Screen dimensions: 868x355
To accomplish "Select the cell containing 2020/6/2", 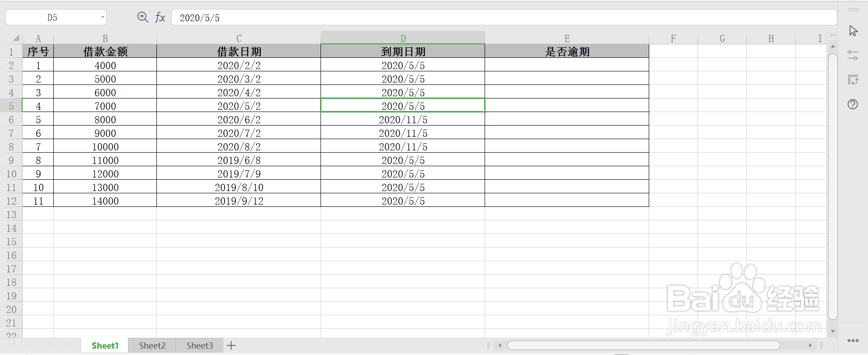I will (x=239, y=119).
